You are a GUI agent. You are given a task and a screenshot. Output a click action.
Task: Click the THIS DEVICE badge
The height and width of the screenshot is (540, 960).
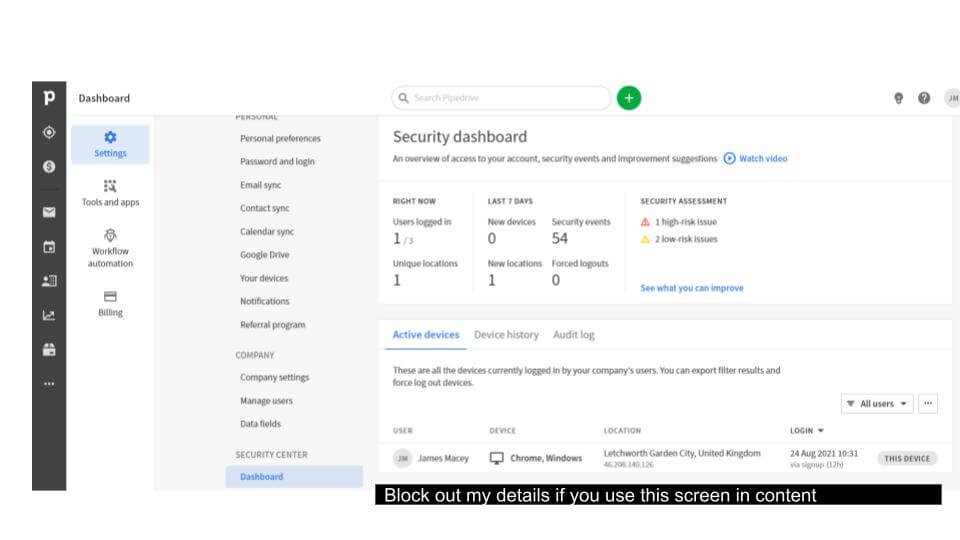[x=907, y=459]
